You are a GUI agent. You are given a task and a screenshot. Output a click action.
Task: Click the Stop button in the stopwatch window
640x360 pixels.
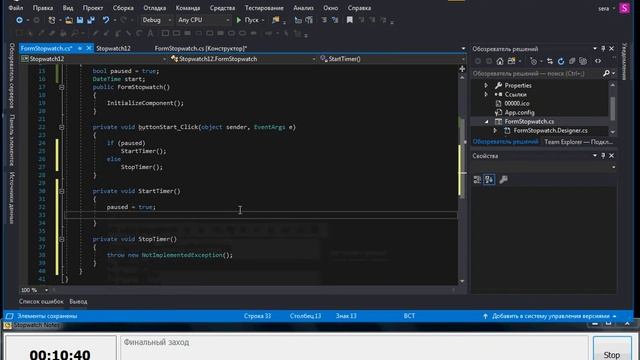pyautogui.click(x=612, y=349)
